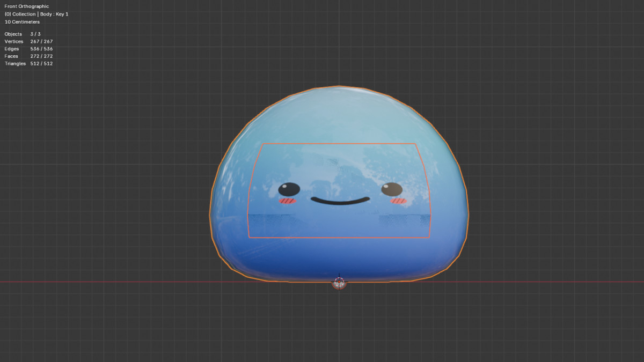Click the slime's right eye
Screen dimensions: 644x362
coord(392,189)
